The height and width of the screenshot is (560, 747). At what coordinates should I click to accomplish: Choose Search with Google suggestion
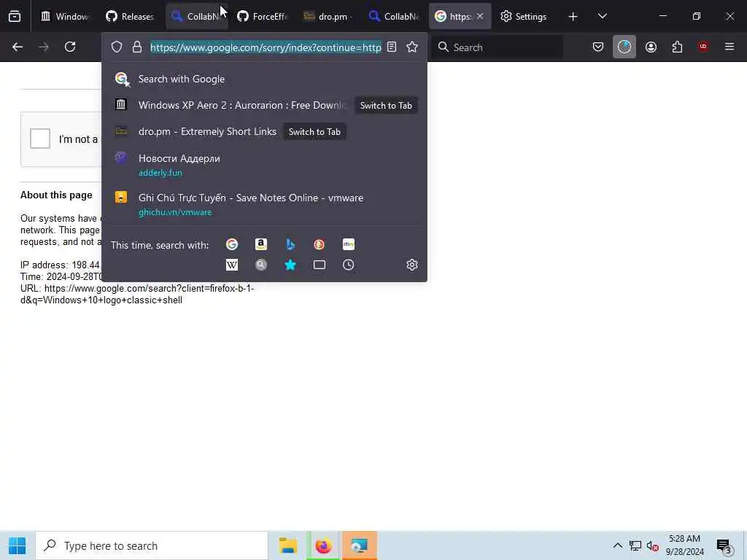(264, 79)
